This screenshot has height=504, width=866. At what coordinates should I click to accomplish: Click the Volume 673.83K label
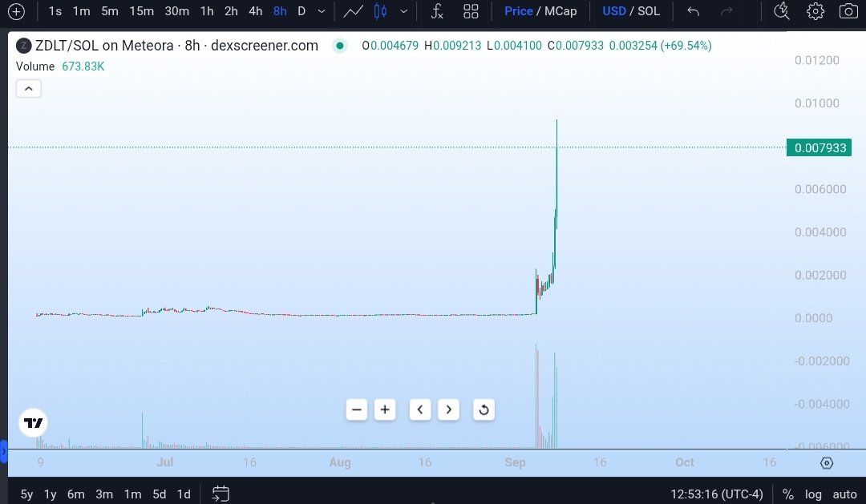pos(60,67)
